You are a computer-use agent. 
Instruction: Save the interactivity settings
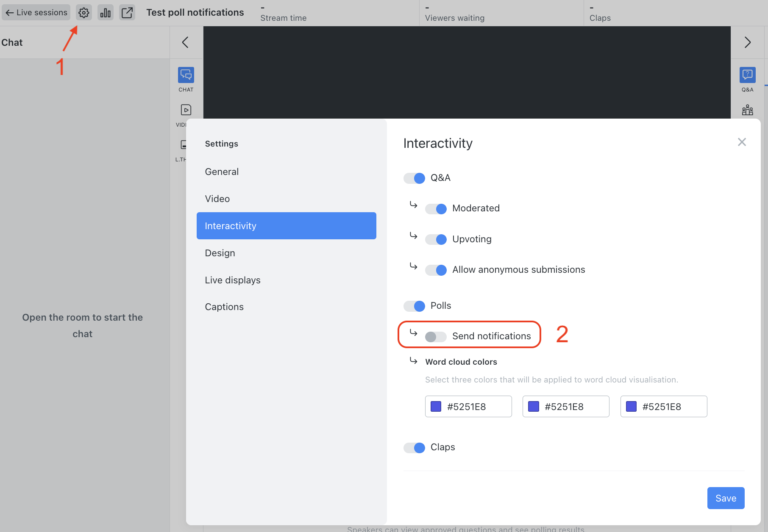tap(726, 498)
